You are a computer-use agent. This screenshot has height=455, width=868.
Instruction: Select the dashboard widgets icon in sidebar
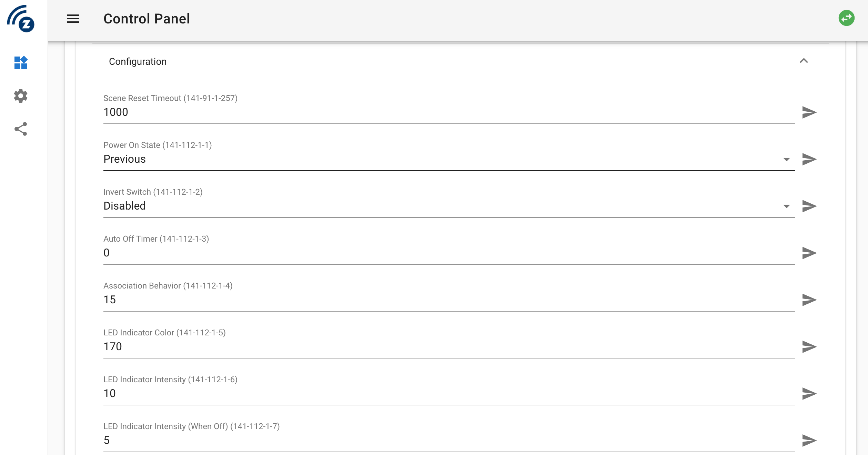21,62
